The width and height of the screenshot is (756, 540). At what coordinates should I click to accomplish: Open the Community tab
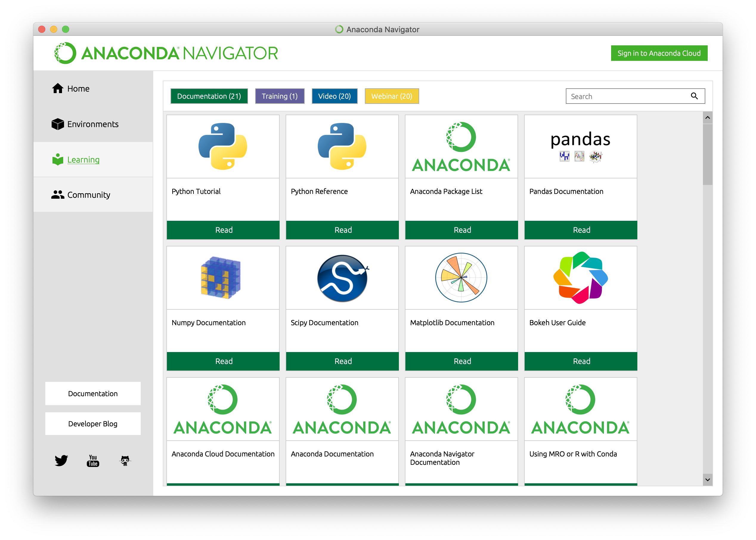coord(93,195)
